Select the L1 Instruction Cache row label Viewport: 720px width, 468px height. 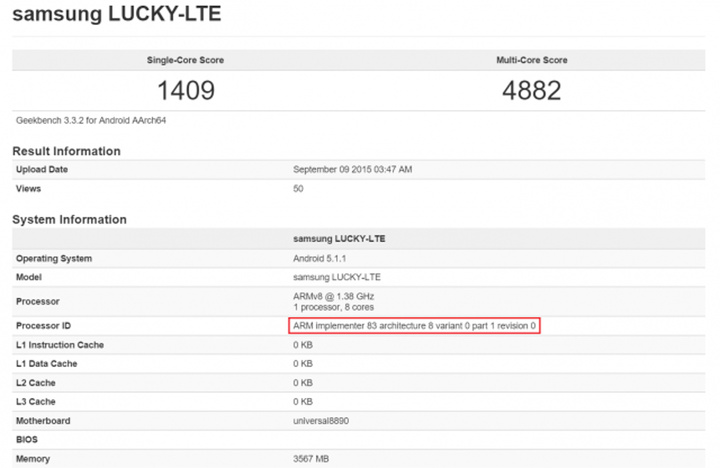(x=60, y=345)
